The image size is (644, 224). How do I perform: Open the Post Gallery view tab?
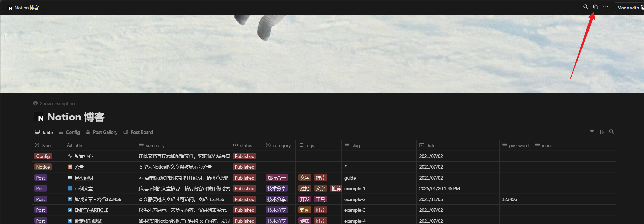[x=102, y=132]
